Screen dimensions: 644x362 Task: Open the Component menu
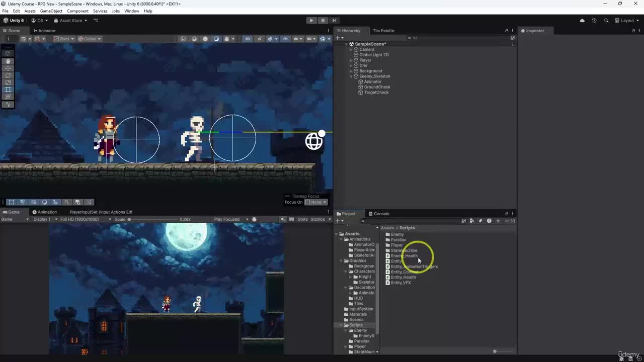(x=77, y=11)
